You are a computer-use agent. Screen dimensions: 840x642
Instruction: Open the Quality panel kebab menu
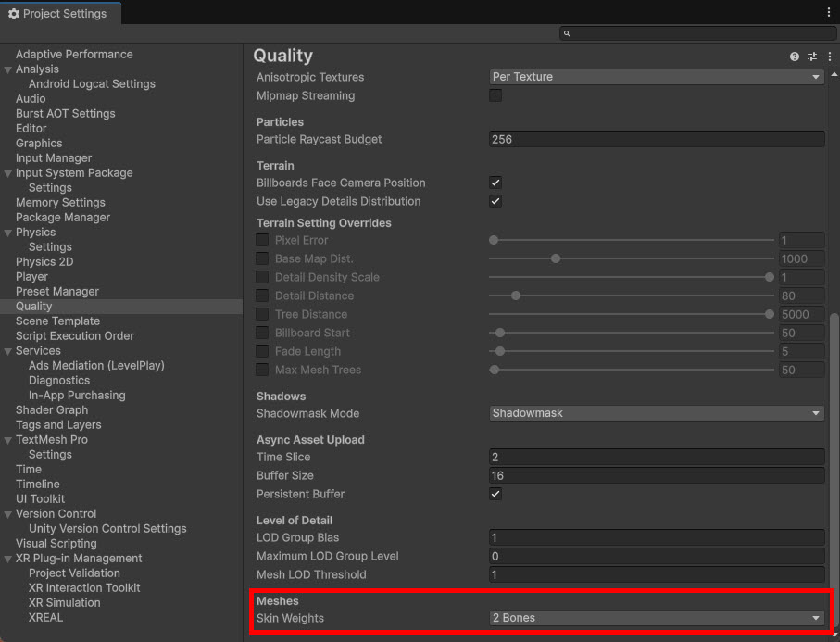point(830,57)
